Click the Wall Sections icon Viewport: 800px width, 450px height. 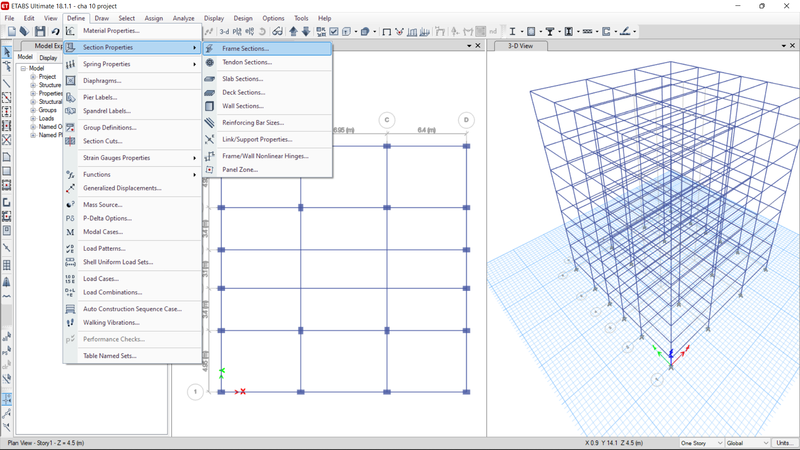(x=210, y=106)
